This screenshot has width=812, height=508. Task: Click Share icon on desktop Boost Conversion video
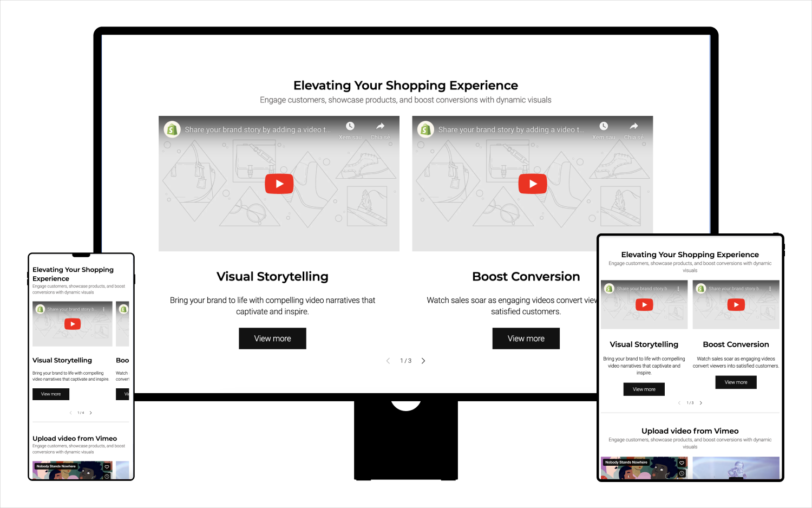pos(634,126)
